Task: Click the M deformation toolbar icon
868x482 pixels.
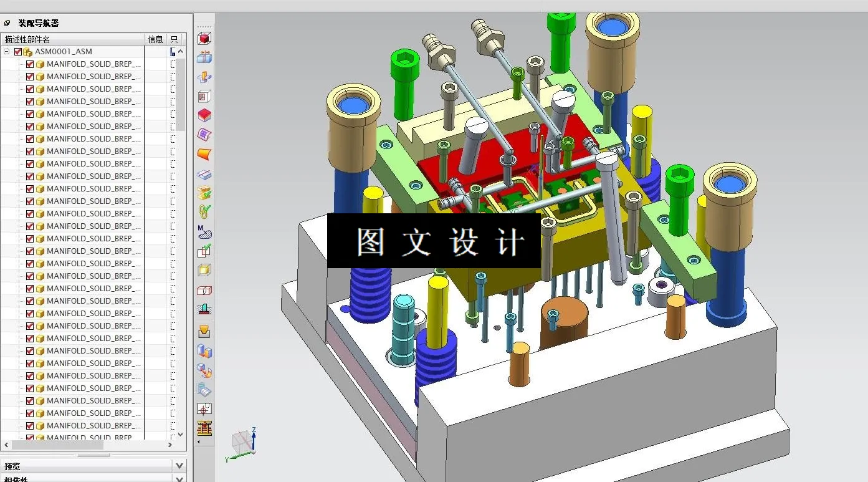Action: tap(204, 231)
